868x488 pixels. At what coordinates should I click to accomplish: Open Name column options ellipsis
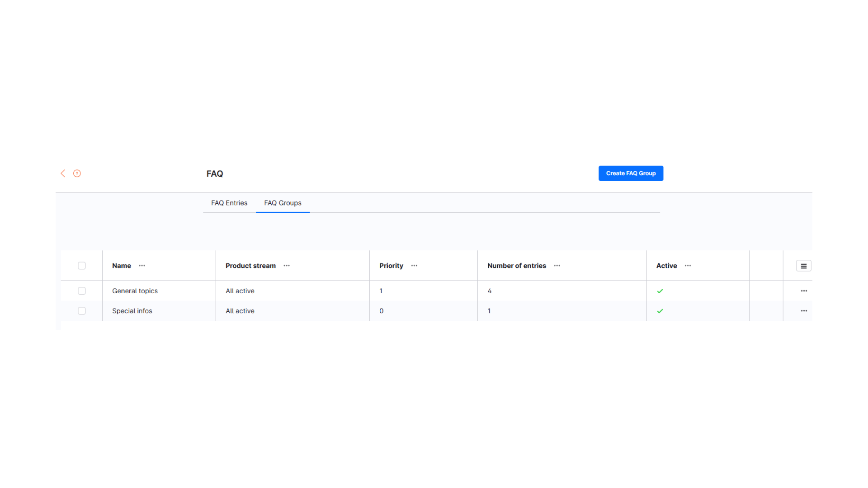pyautogui.click(x=142, y=266)
